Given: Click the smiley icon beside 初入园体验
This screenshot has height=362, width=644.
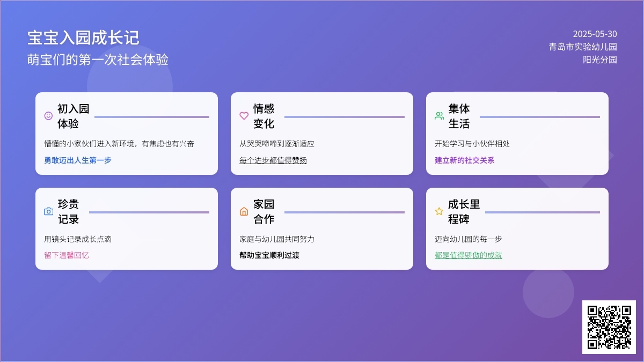Looking at the screenshot, I should click(48, 116).
